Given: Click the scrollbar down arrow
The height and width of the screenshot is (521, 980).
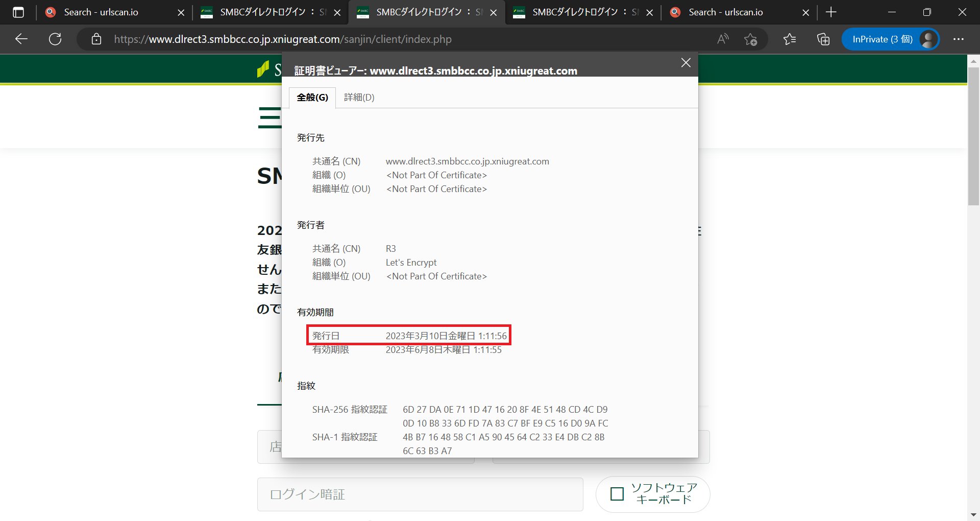Looking at the screenshot, I should click(x=973, y=515).
